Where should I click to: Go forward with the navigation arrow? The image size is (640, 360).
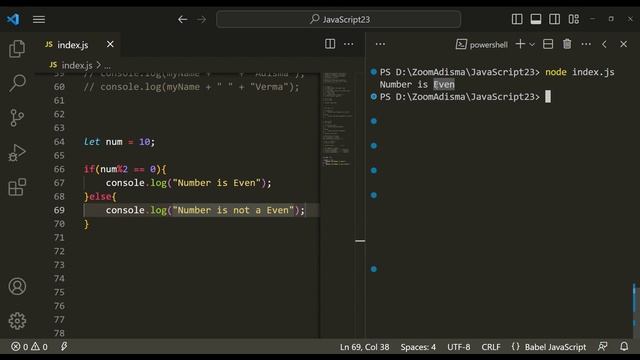click(202, 19)
